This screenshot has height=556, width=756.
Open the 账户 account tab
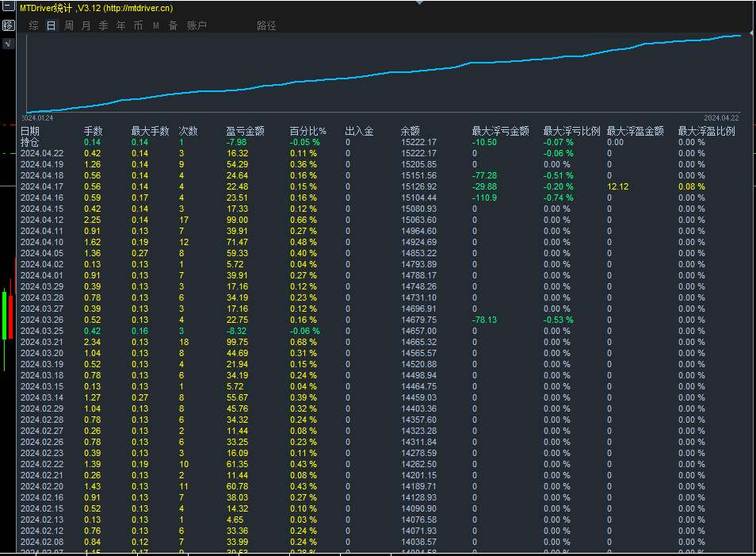click(x=197, y=25)
